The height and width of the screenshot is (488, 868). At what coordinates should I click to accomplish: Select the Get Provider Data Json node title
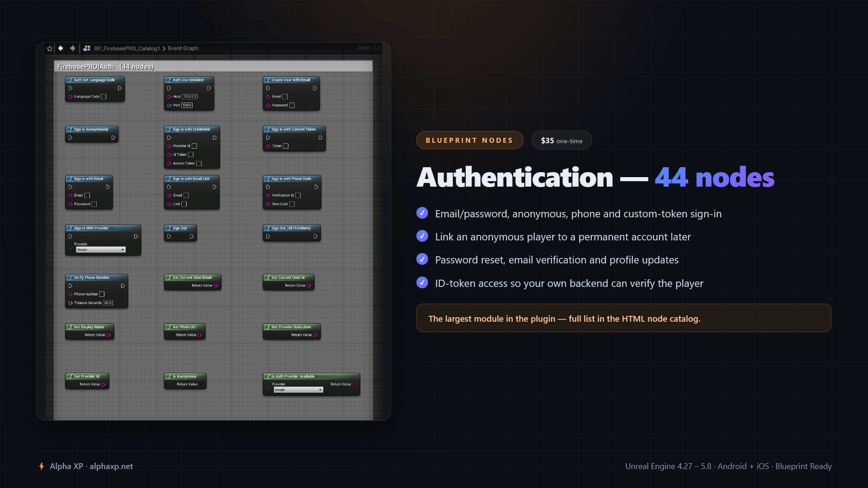(291, 327)
